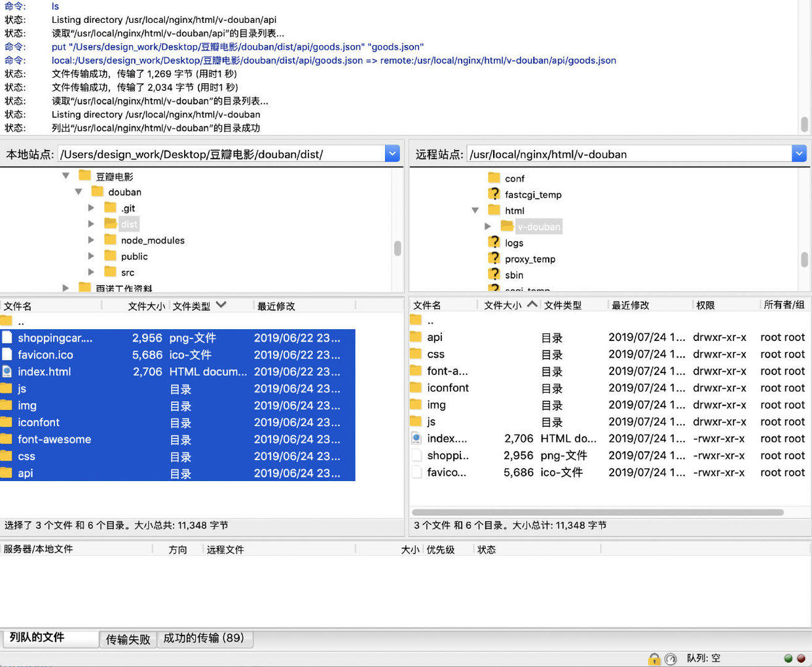Image resolution: width=812 pixels, height=667 pixels.
Task: Expand the src folder arrow
Action: [91, 272]
